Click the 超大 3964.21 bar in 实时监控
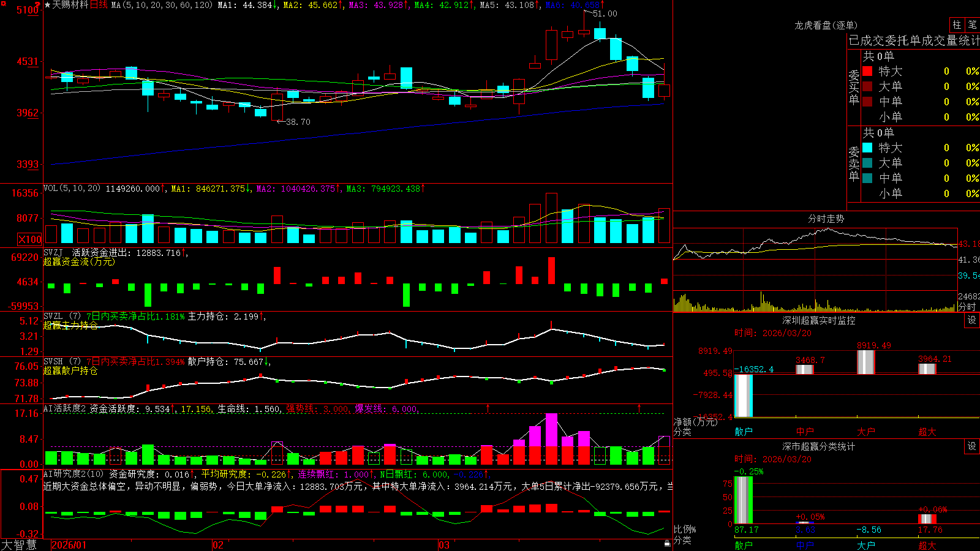Screen dimensions: 980x551 [927, 369]
